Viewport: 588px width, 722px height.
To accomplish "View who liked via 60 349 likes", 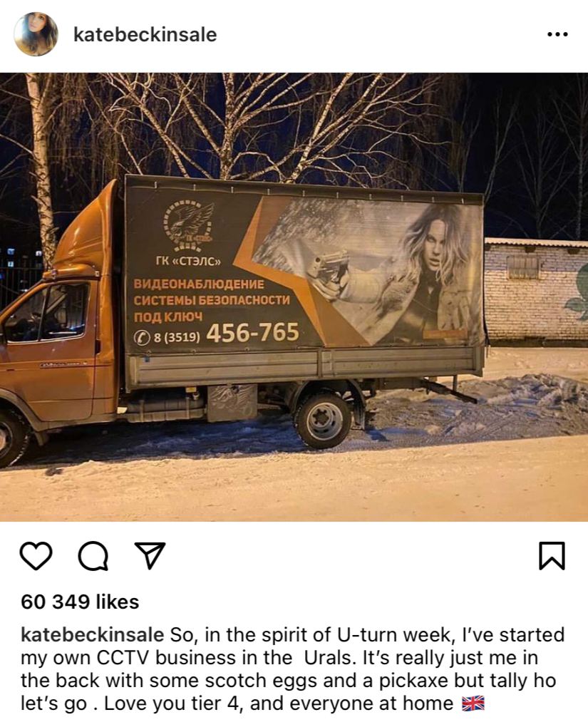I will (80, 602).
